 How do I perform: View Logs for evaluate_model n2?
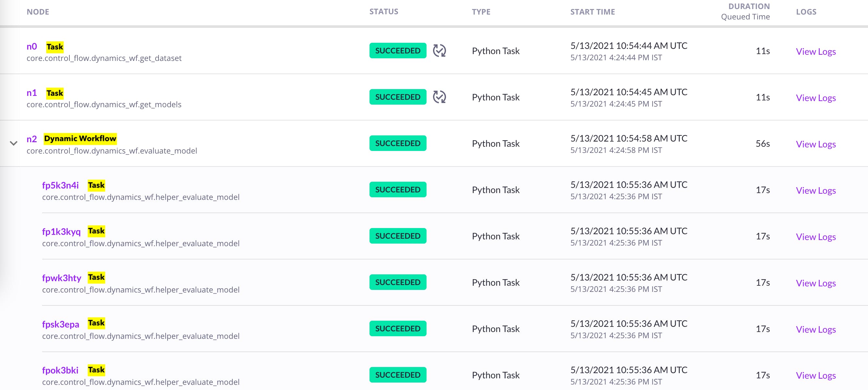(x=815, y=144)
